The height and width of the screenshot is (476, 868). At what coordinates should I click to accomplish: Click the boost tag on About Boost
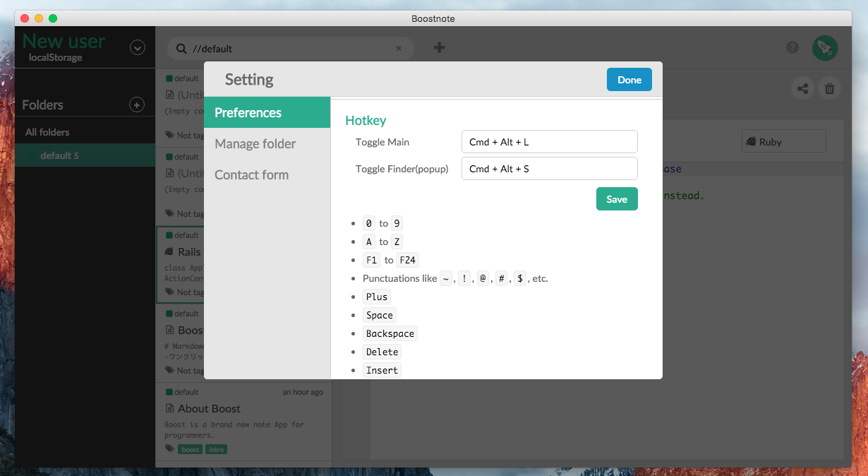pyautogui.click(x=191, y=449)
